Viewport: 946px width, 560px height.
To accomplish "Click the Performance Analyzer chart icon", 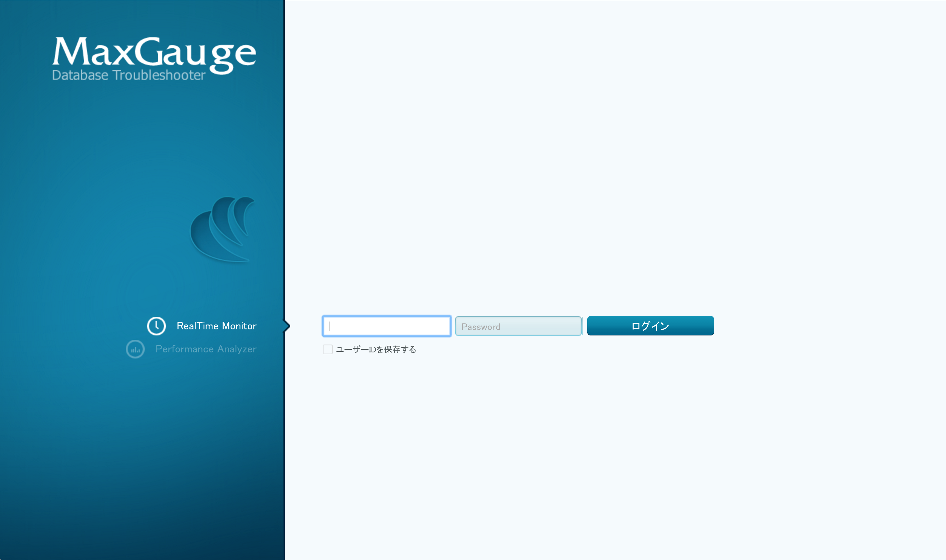I will click(x=135, y=349).
